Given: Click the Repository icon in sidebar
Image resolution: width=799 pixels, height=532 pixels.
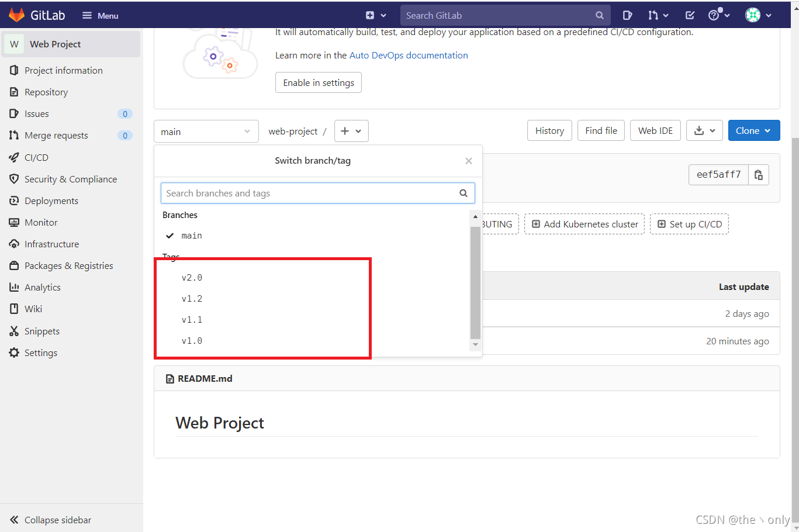Looking at the screenshot, I should [14, 92].
